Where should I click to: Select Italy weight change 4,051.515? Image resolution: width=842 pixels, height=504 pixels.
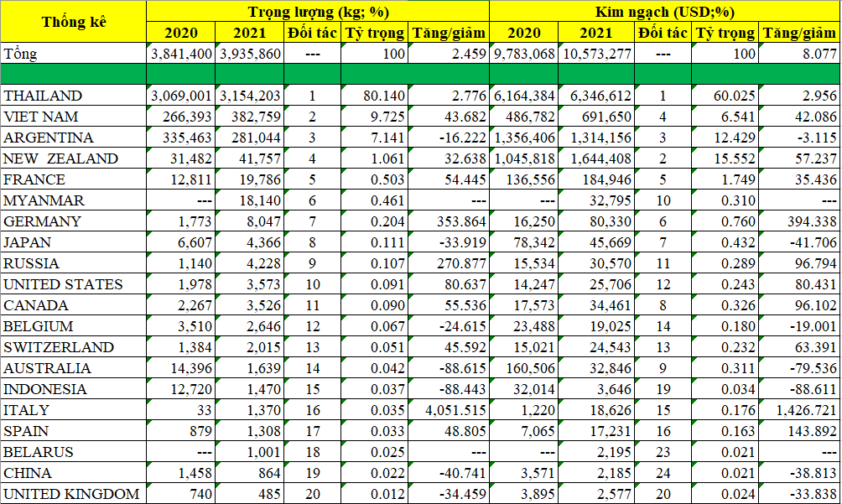pos(449,409)
